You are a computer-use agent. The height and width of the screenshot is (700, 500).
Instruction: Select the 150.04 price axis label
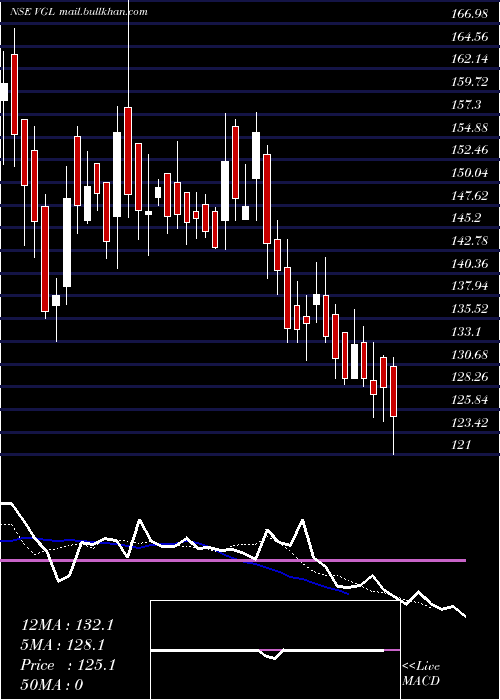tap(470, 172)
